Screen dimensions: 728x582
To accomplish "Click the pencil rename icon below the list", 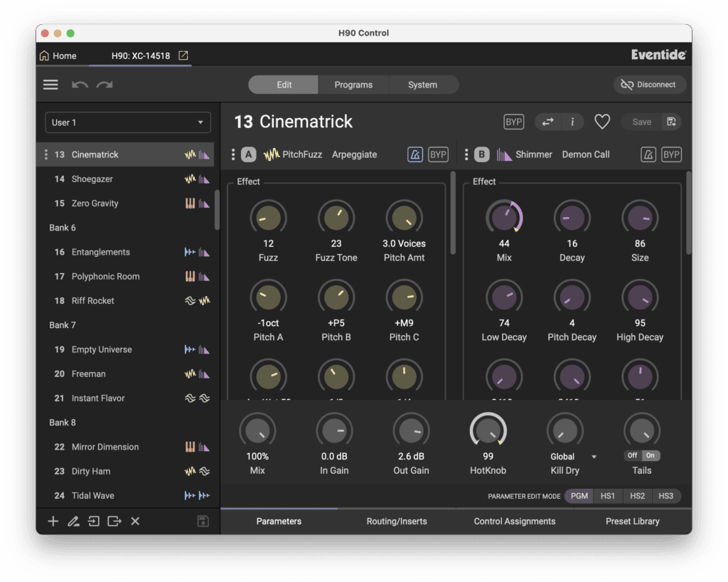I will (73, 522).
